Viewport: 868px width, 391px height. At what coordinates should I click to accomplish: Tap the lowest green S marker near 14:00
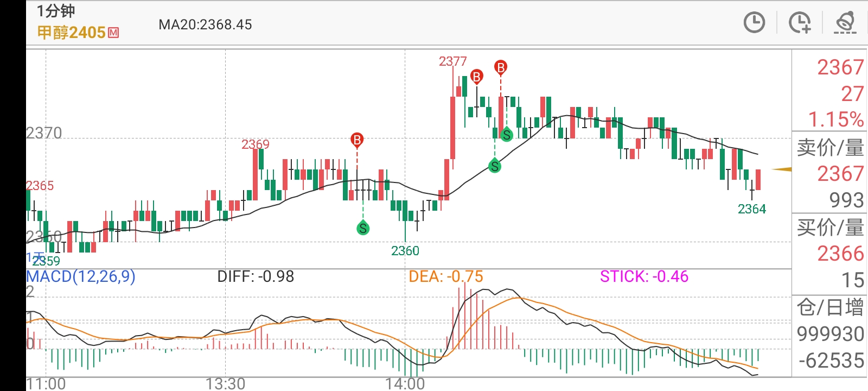[363, 228]
